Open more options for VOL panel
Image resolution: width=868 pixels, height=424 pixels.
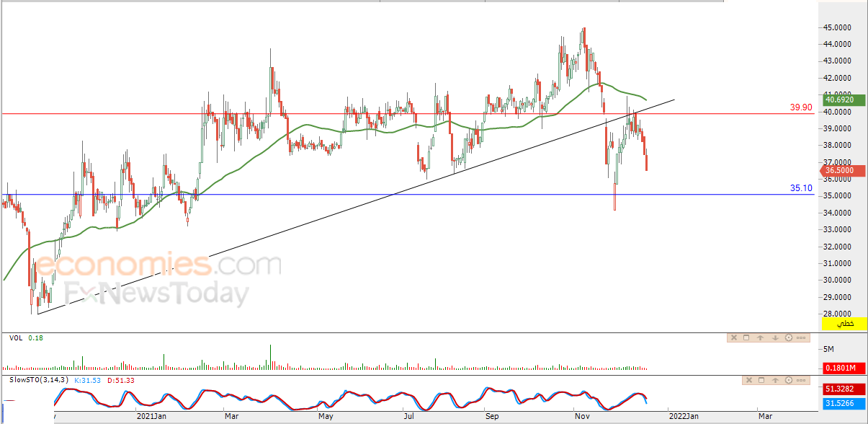point(801,337)
